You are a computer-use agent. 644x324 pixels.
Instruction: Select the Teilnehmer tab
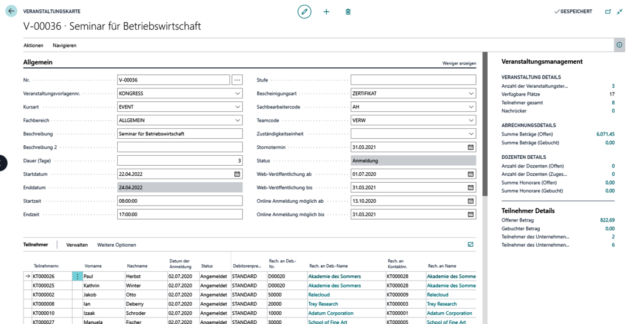(36, 245)
